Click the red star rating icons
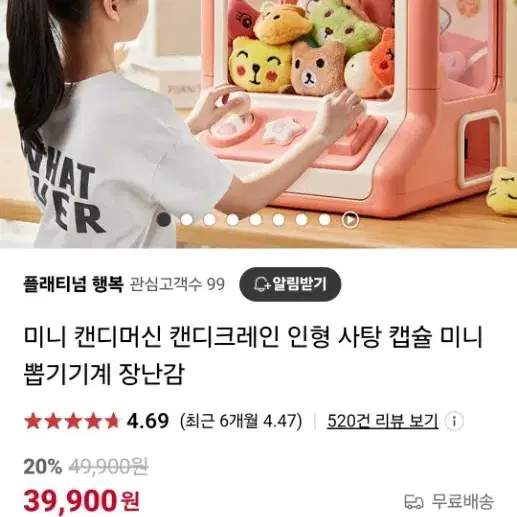Screen dimensions: 517x517 pyautogui.click(x=71, y=421)
